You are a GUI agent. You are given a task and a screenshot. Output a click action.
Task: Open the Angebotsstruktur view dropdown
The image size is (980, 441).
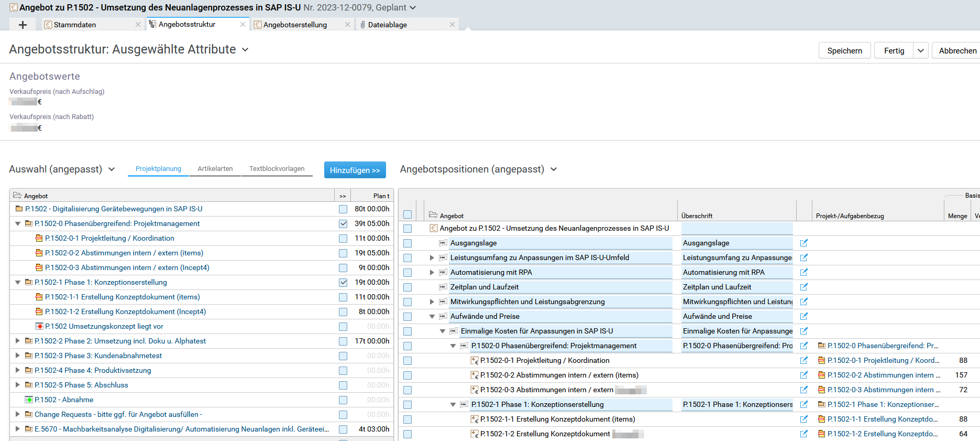[245, 50]
